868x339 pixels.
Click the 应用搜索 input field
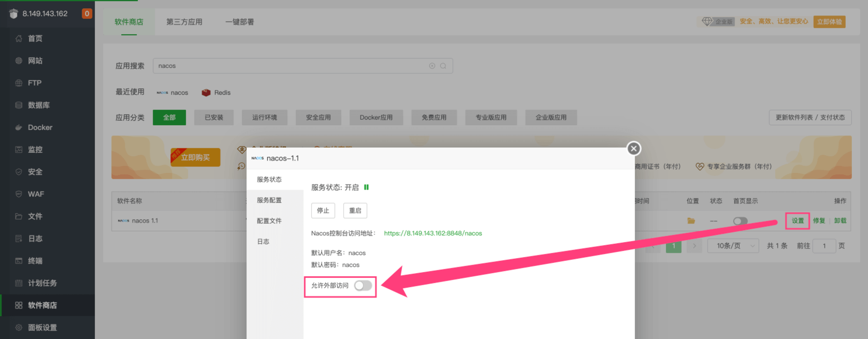click(x=290, y=66)
